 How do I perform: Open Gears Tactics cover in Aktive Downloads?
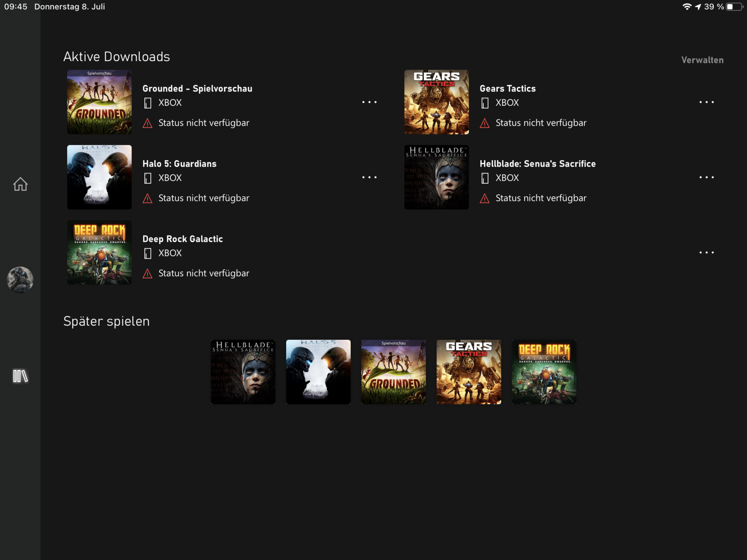point(437,102)
